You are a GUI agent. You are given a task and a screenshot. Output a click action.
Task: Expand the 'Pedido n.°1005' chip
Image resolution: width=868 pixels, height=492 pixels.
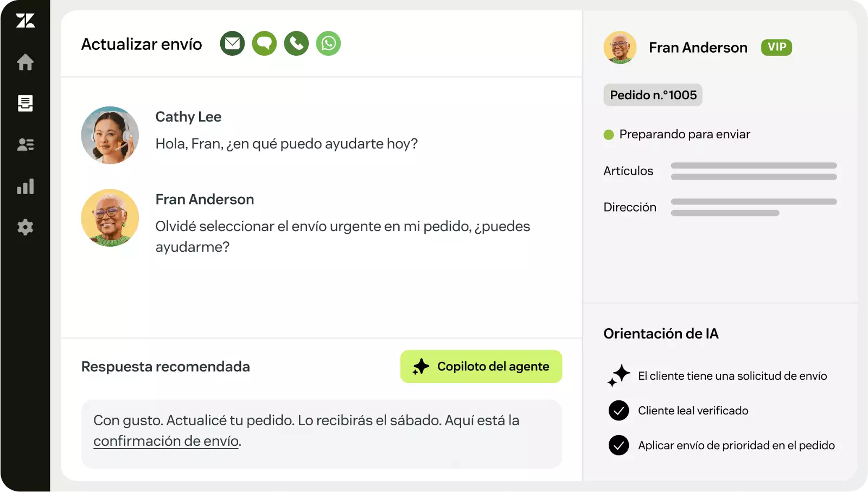click(x=653, y=94)
